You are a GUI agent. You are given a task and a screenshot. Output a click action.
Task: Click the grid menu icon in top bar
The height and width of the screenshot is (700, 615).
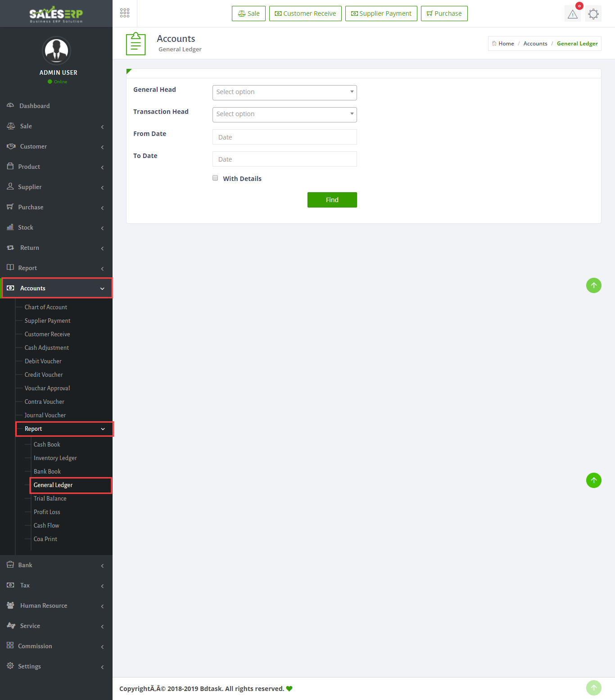coord(125,13)
